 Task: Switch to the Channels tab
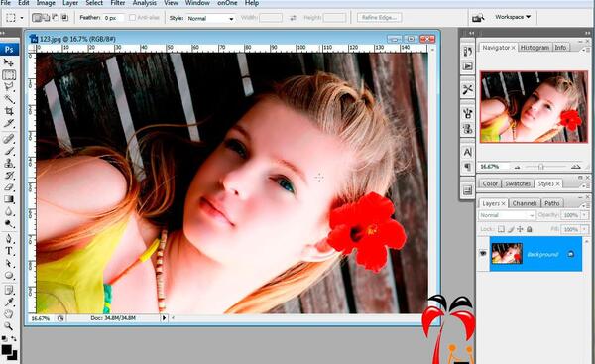point(525,203)
